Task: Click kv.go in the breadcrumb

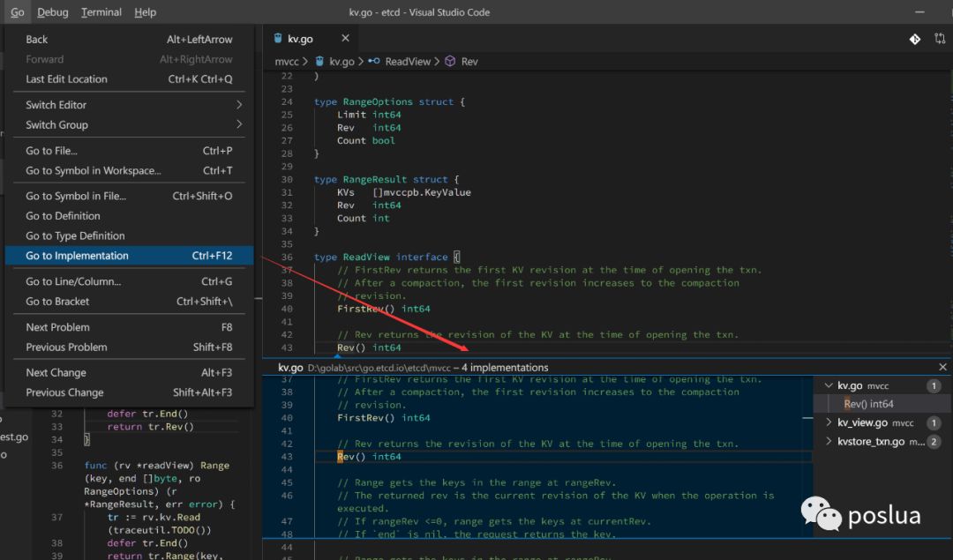Action: pyautogui.click(x=341, y=62)
